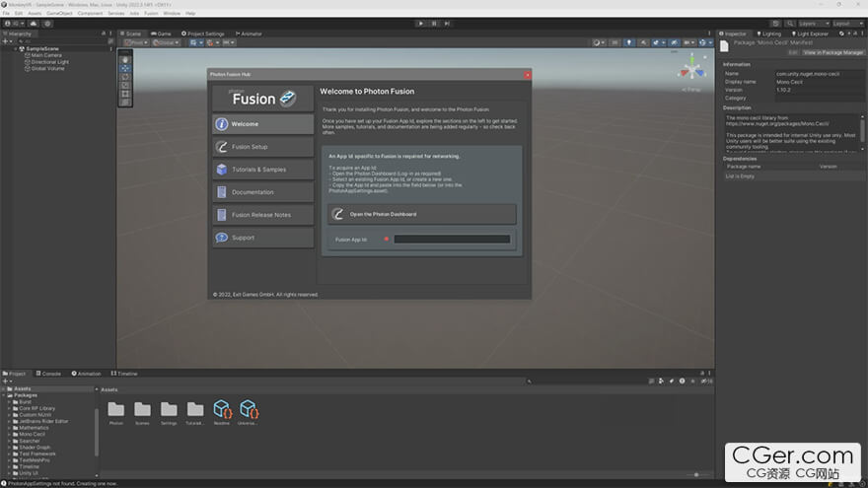Select the Rect tool in scene toolbar
This screenshot has height=488, width=868.
coord(125,94)
